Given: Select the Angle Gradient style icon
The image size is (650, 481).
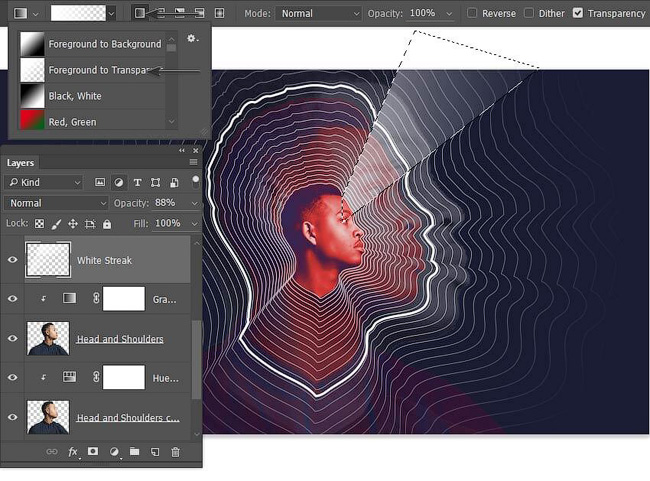Looking at the screenshot, I should tap(179, 13).
